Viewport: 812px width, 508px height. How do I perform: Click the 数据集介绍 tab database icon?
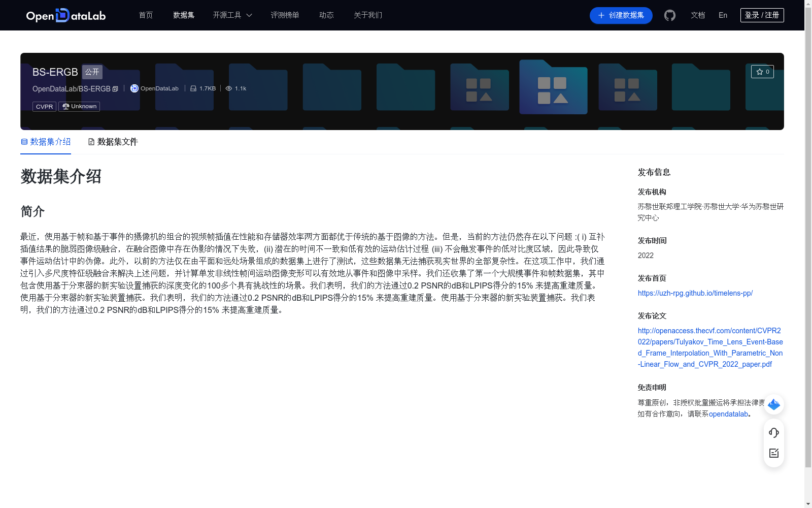[x=24, y=142]
